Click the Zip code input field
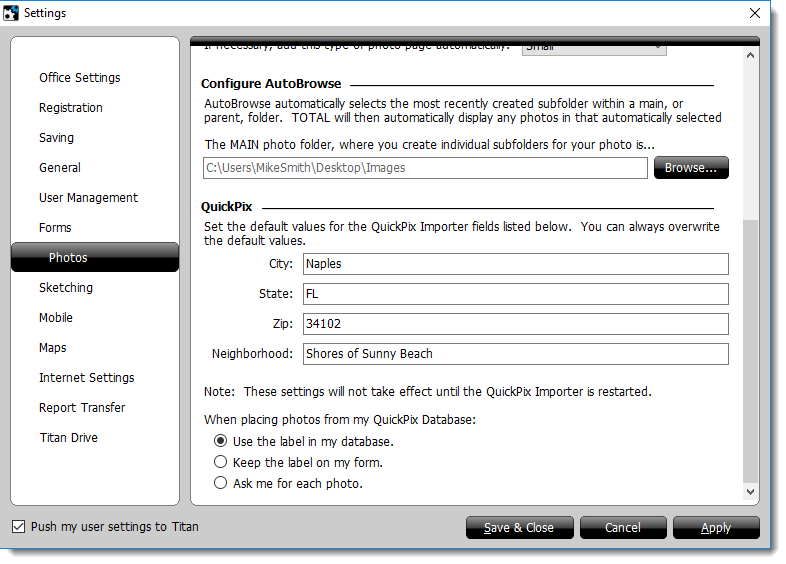Screen dimensions: 786x564 click(515, 324)
